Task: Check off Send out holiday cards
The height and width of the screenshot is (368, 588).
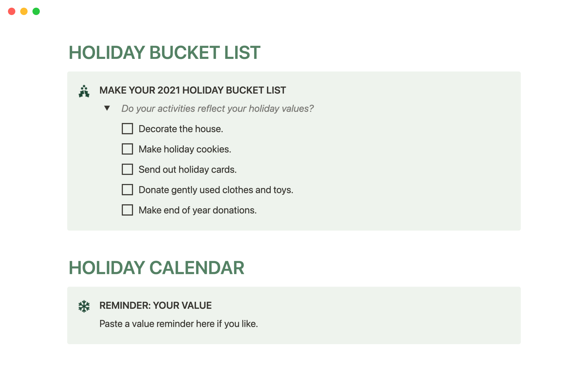Action: [127, 169]
